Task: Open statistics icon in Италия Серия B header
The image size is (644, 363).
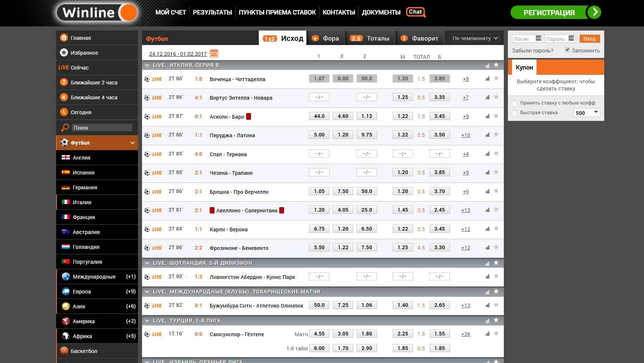Action: tap(487, 65)
